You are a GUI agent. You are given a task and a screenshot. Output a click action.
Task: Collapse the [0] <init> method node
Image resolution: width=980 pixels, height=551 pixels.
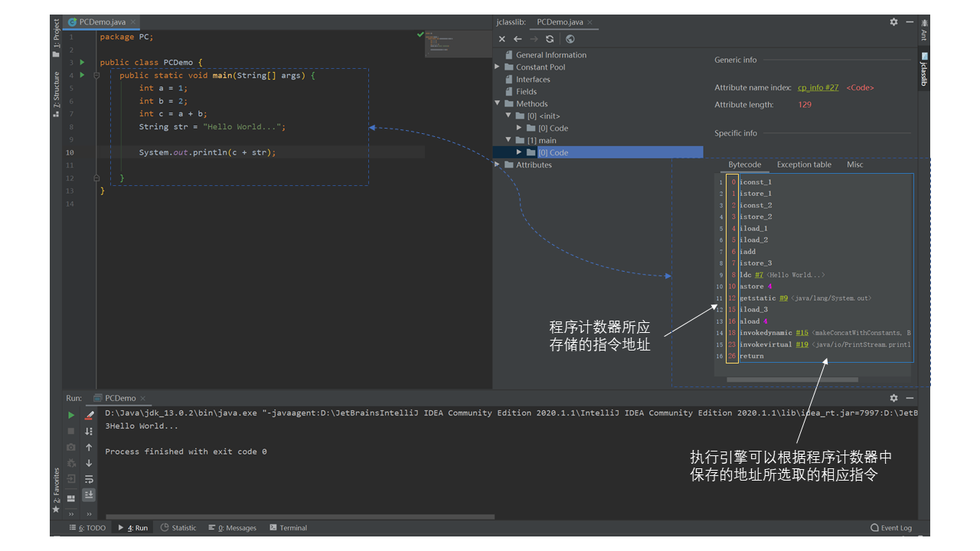508,116
